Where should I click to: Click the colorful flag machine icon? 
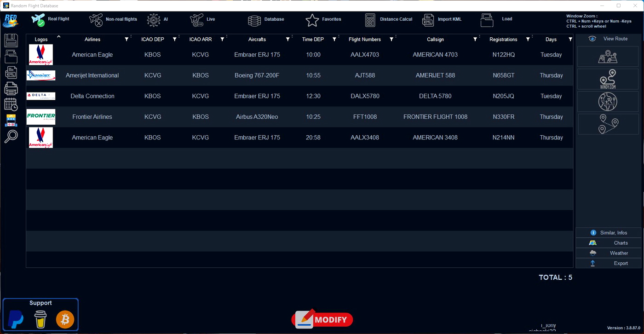coord(11,120)
